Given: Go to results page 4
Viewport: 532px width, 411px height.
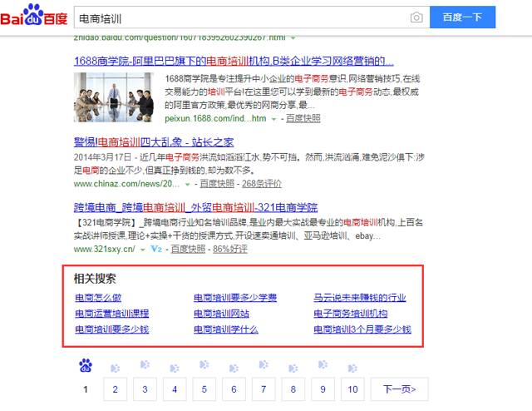Looking at the screenshot, I should click(175, 389).
